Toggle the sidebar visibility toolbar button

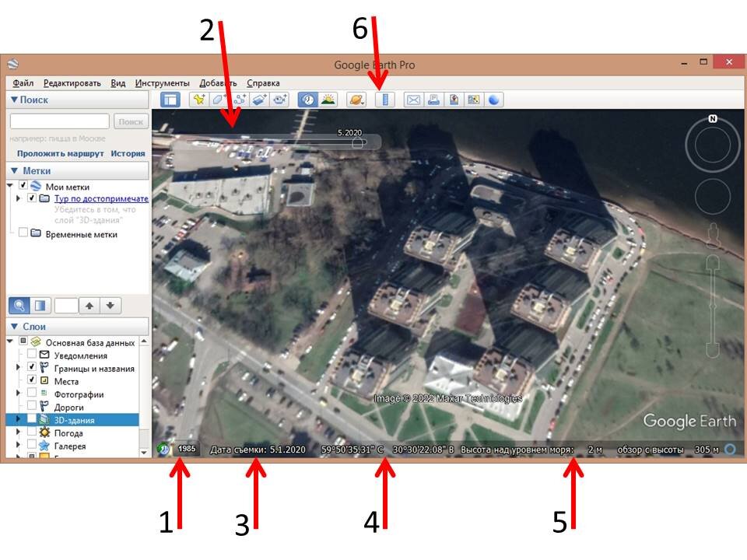pyautogui.click(x=170, y=100)
